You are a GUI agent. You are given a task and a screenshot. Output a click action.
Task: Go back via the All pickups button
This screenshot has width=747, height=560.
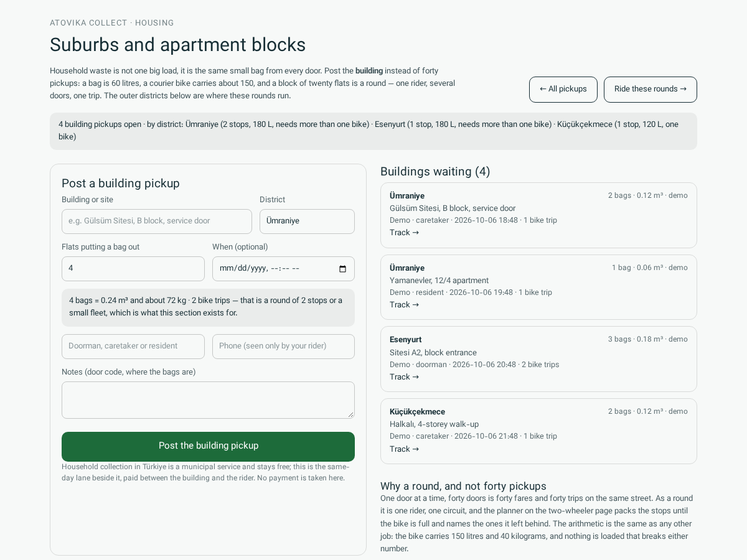point(563,90)
